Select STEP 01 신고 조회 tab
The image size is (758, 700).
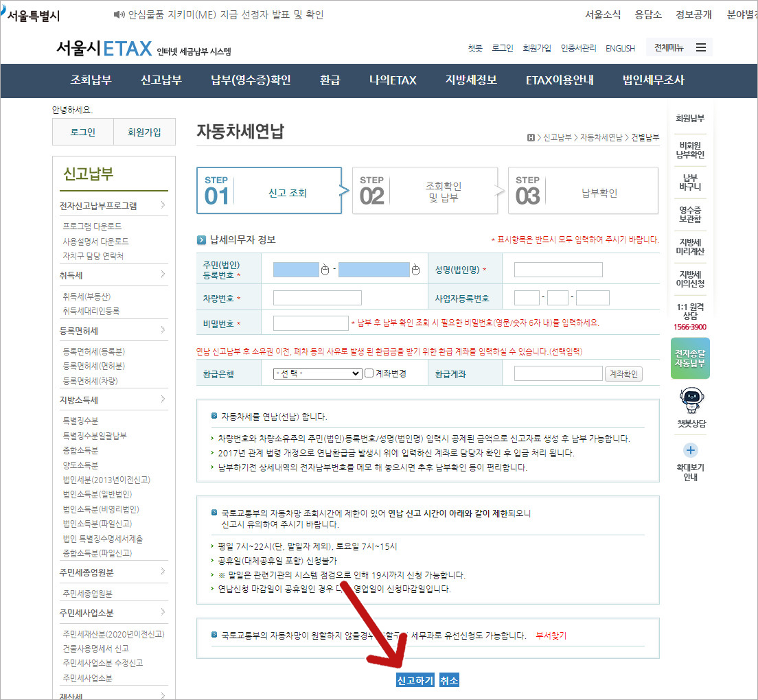pyautogui.click(x=268, y=190)
